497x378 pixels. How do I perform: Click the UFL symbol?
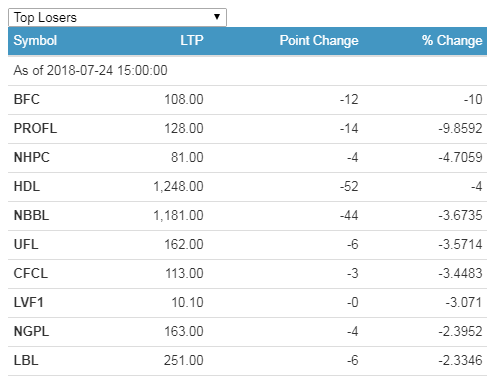point(26,244)
